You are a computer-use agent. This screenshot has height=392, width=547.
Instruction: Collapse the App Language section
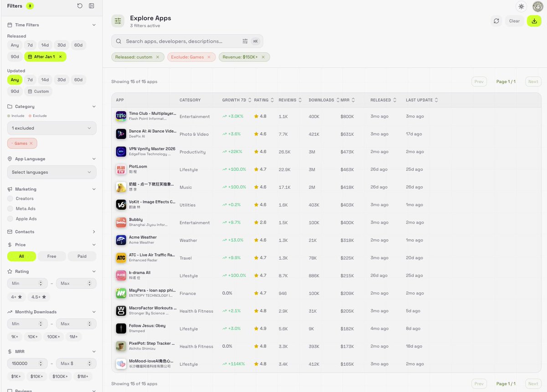[x=94, y=159]
